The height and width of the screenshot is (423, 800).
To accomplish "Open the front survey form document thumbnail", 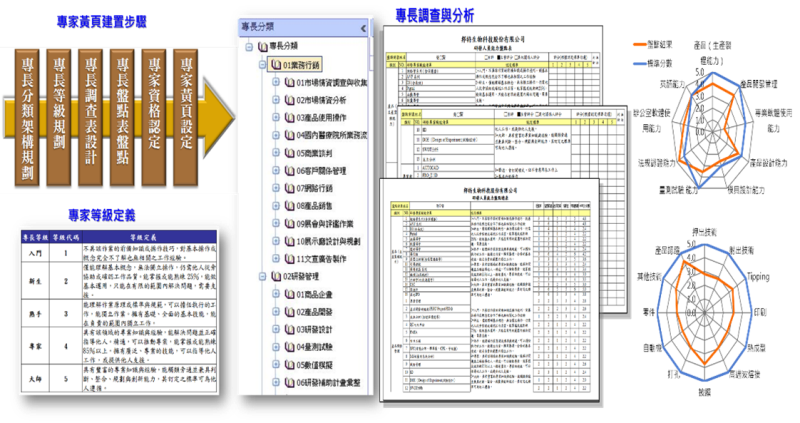I will click(x=490, y=290).
